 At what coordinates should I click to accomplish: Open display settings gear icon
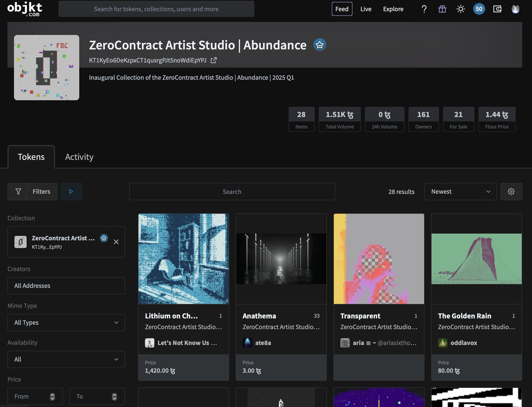click(x=511, y=192)
